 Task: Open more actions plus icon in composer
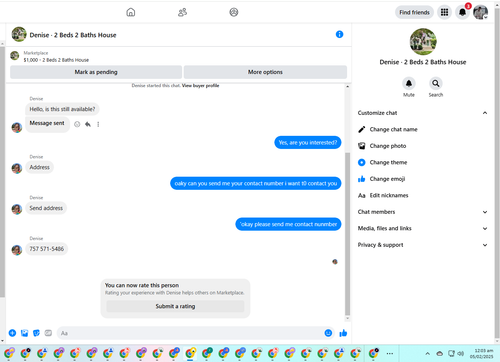[12, 333]
